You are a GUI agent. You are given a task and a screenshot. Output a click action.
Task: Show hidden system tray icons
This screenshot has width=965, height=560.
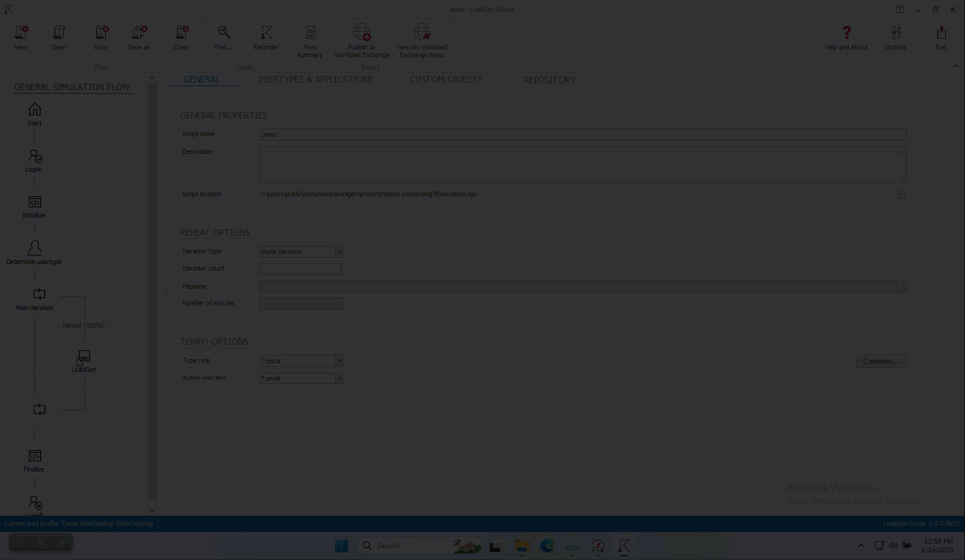861,546
